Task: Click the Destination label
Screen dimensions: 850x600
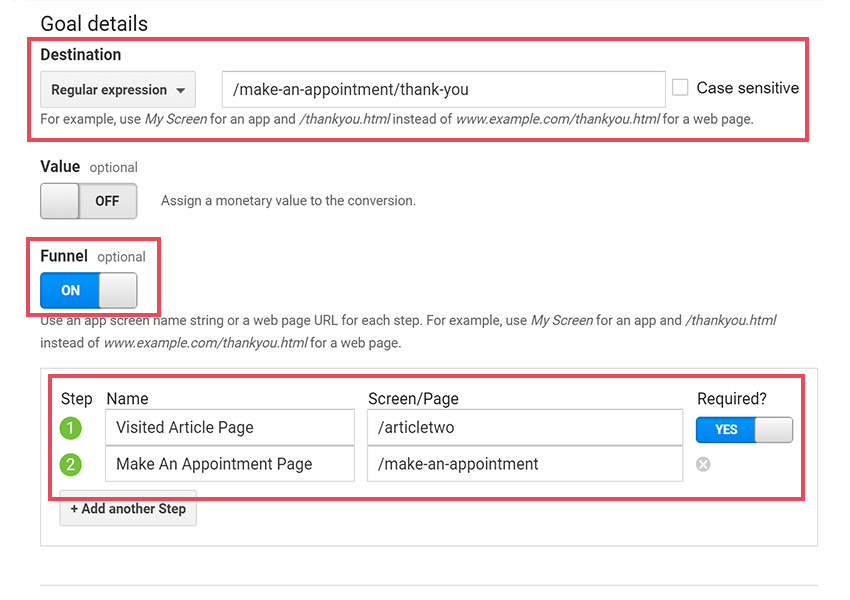Action: pyautogui.click(x=81, y=55)
